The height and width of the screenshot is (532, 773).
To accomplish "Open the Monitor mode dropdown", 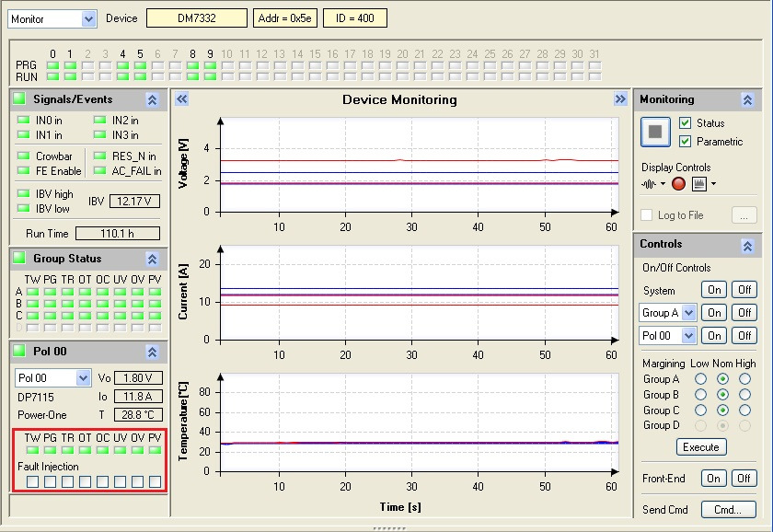I will 88,18.
